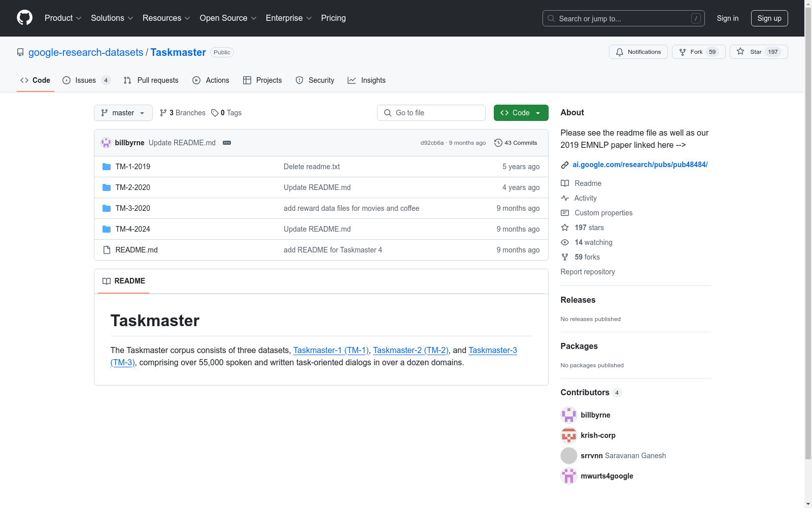The width and height of the screenshot is (812, 508).
Task: Click krish-corp's contributor avatar
Action: (569, 435)
